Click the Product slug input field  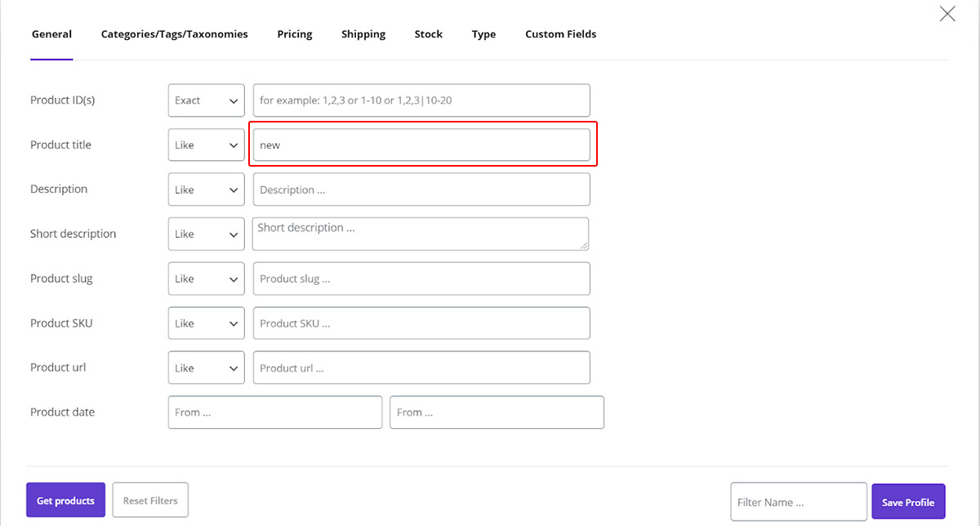(x=421, y=279)
